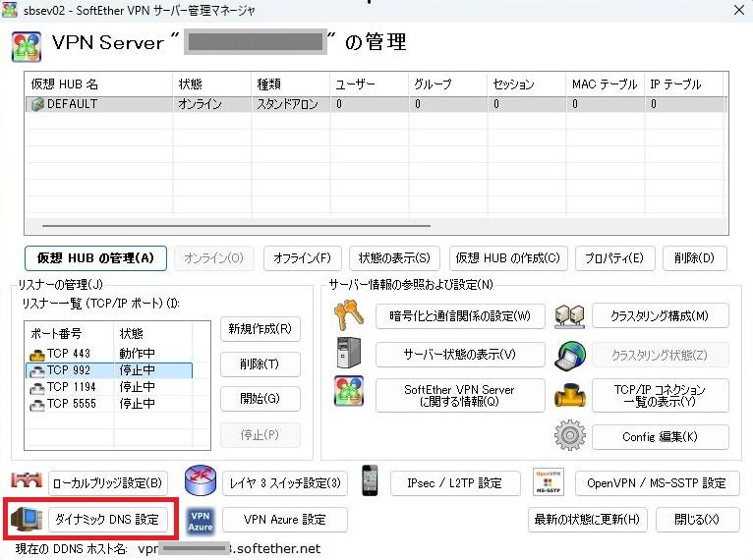Select the TCP 443 label text
This screenshot has width=753, height=560.
pos(69,354)
